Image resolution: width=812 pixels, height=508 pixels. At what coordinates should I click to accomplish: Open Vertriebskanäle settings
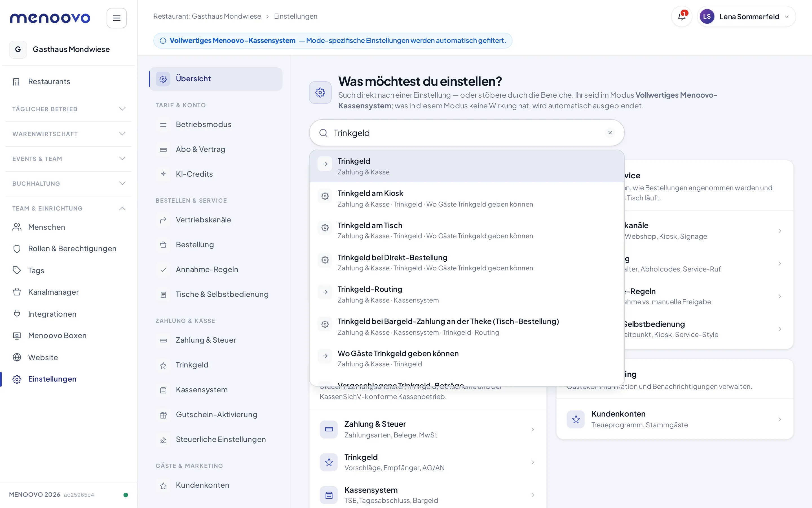point(216,220)
